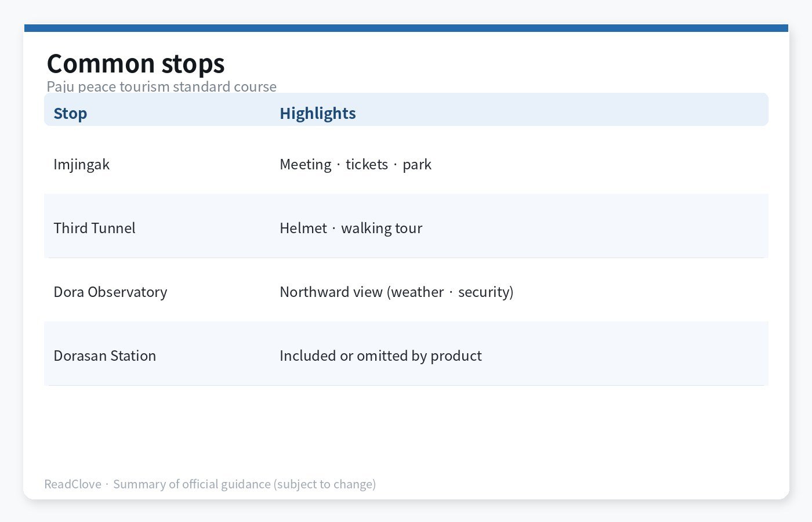Click the ReadClove footer text
Screen dimensions: 812x522
(73, 484)
